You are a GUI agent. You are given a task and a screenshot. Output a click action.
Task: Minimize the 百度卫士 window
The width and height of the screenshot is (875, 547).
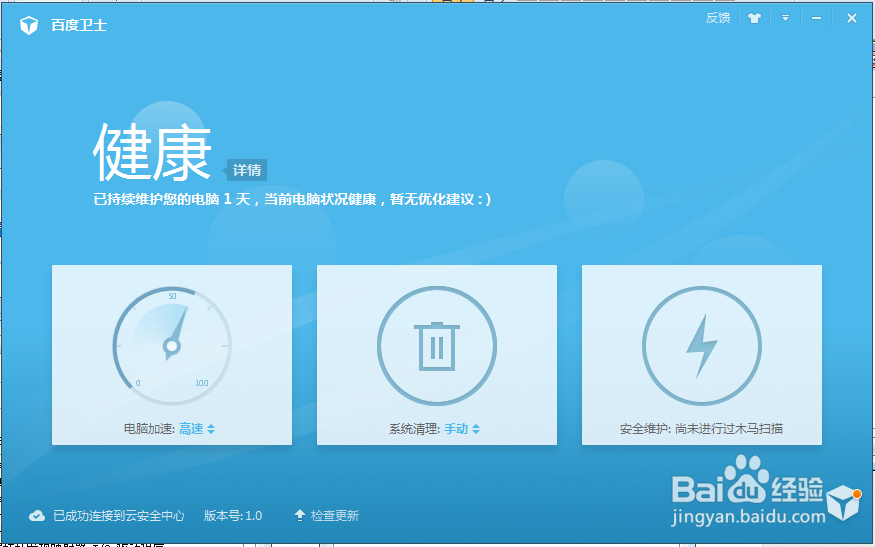(816, 18)
